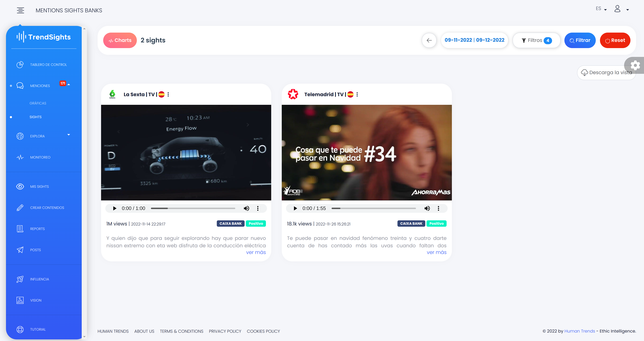The width and height of the screenshot is (644, 341).
Task: Mute the Telemadrid video audio
Action: [x=427, y=209]
